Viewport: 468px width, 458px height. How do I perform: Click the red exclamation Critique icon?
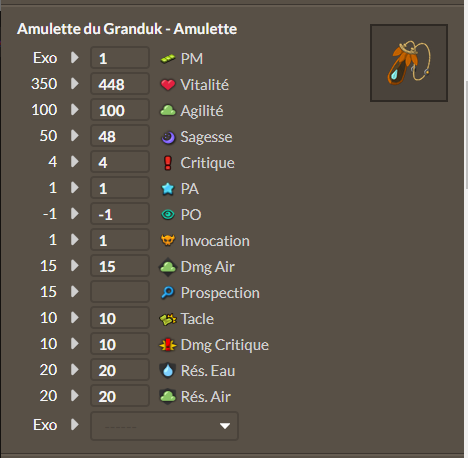click(x=168, y=163)
